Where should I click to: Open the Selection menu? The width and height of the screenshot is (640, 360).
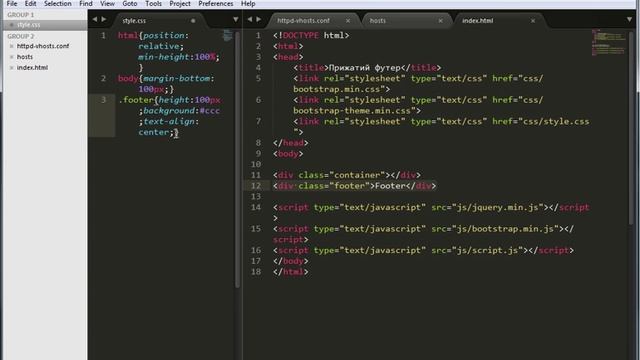[x=58, y=4]
